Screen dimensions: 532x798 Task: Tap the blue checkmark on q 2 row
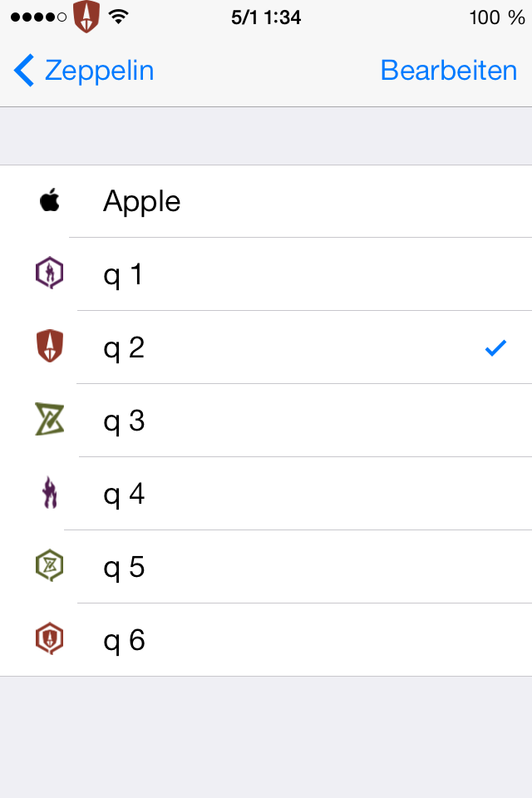(x=495, y=347)
